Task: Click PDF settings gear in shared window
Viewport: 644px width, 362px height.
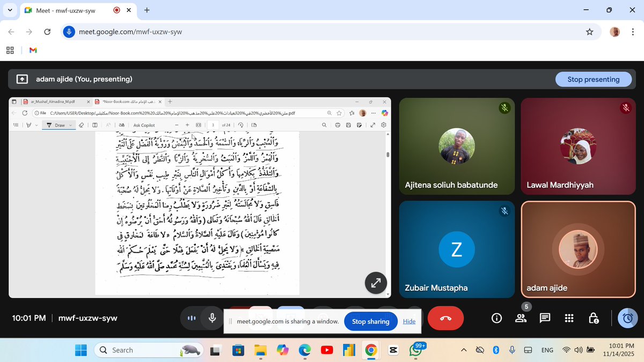Action: click(x=383, y=125)
